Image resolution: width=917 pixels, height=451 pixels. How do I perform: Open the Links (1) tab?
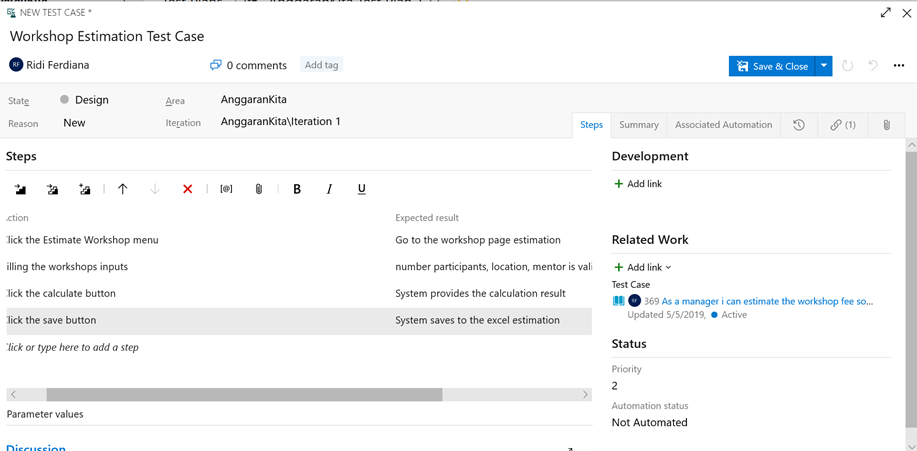[x=843, y=125]
